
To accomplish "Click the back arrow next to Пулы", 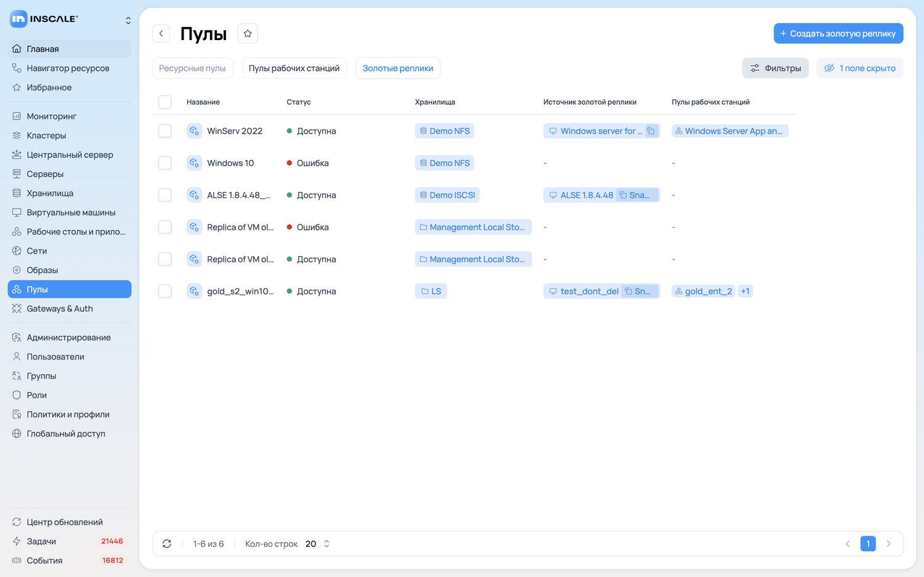I will pyautogui.click(x=161, y=33).
